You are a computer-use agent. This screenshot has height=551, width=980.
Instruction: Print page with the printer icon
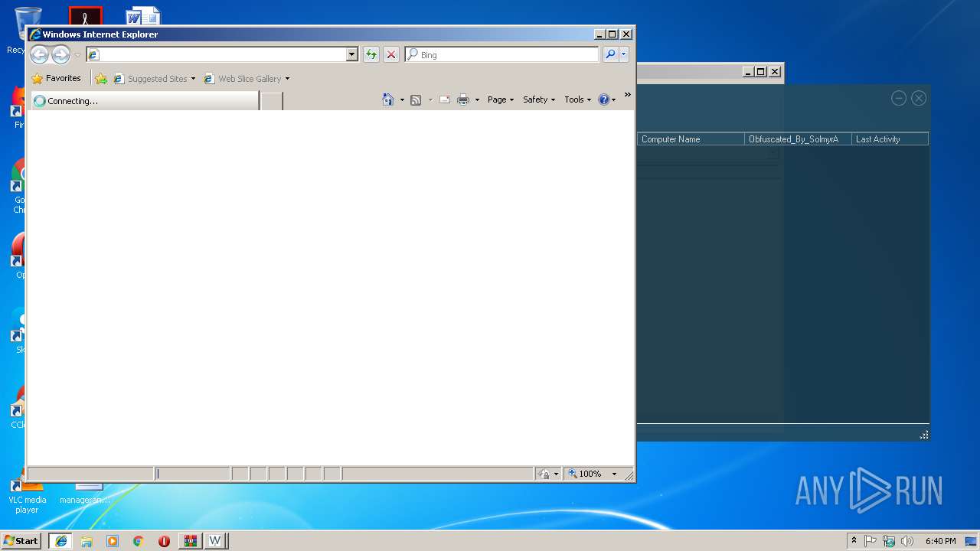(x=463, y=99)
